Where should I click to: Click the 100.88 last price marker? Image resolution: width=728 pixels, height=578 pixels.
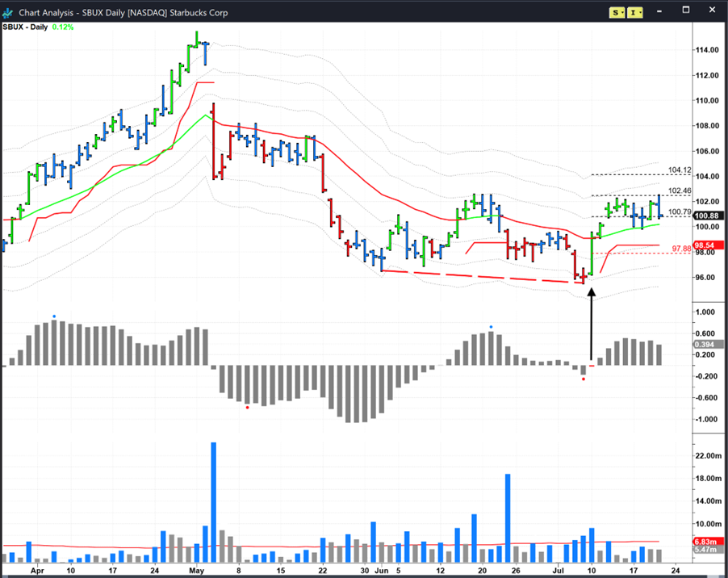click(x=707, y=216)
